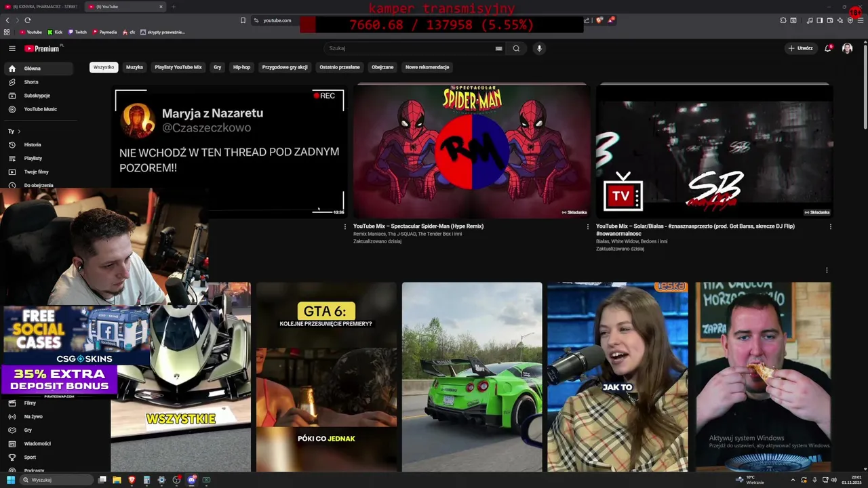Image resolution: width=868 pixels, height=488 pixels.
Task: Open the Shorts shelf three-dot menu
Action: point(827,270)
